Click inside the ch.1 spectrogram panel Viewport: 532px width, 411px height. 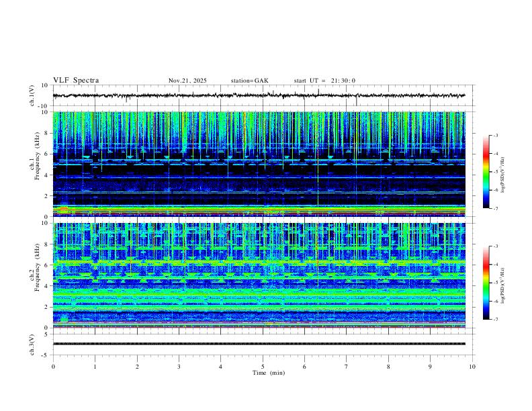point(259,164)
